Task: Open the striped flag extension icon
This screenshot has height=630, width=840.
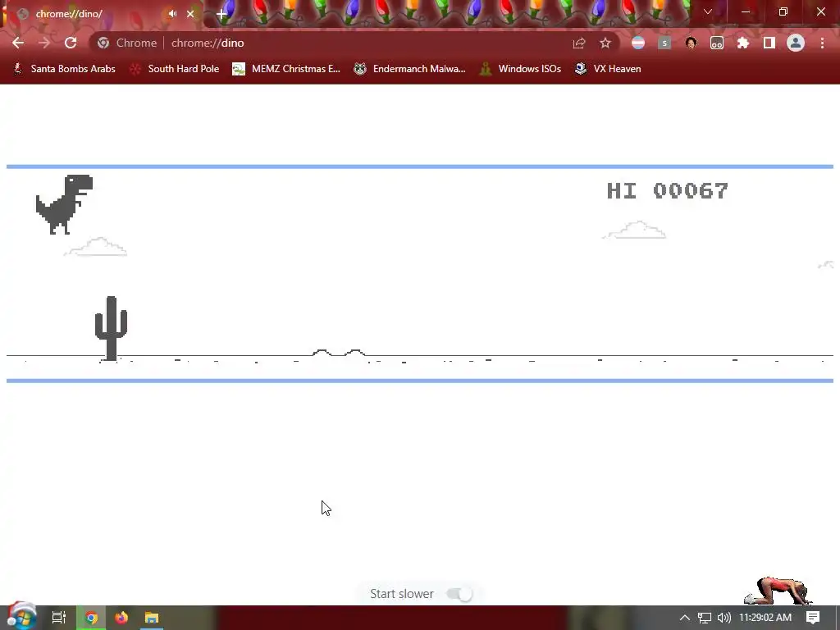Action: (x=638, y=43)
